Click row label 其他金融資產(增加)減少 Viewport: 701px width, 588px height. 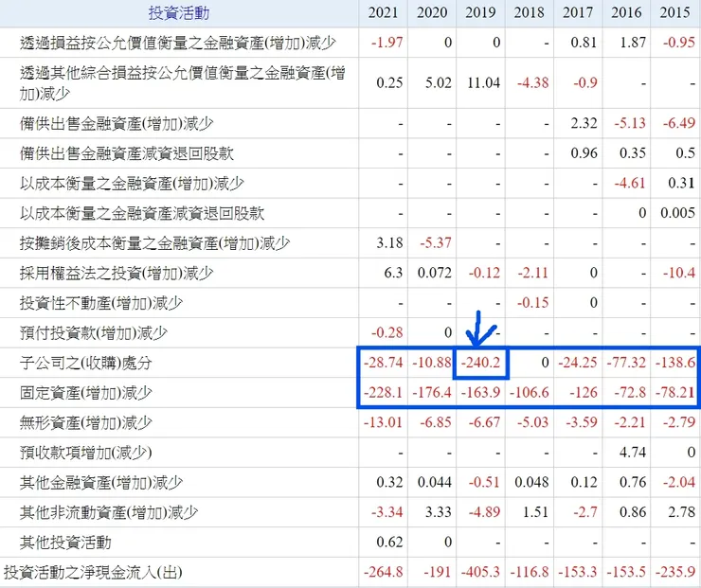point(101,483)
